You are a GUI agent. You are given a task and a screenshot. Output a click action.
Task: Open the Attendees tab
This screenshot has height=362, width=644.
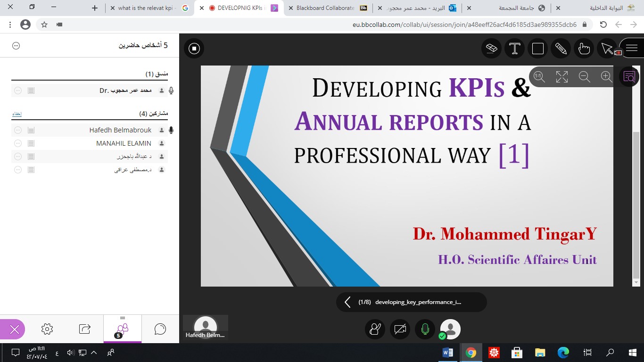123,329
